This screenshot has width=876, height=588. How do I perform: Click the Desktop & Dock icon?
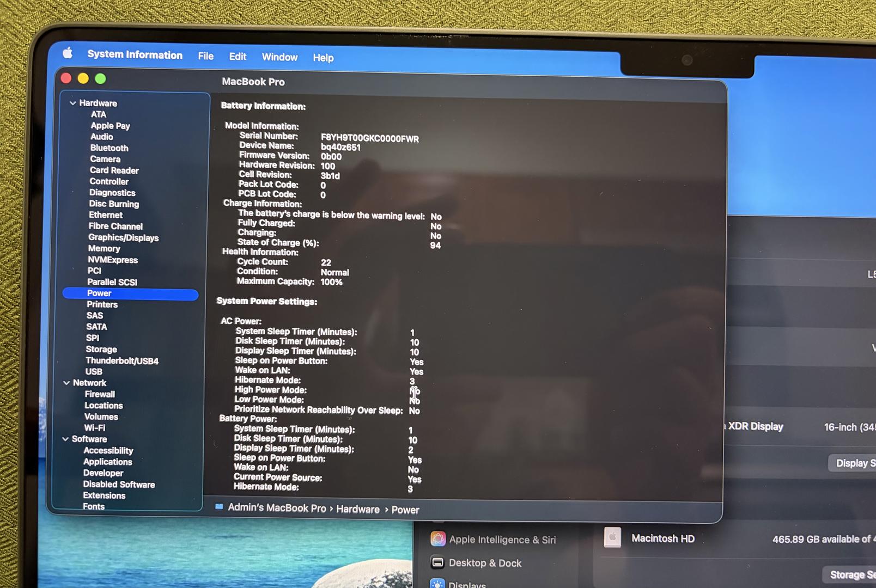tap(437, 562)
